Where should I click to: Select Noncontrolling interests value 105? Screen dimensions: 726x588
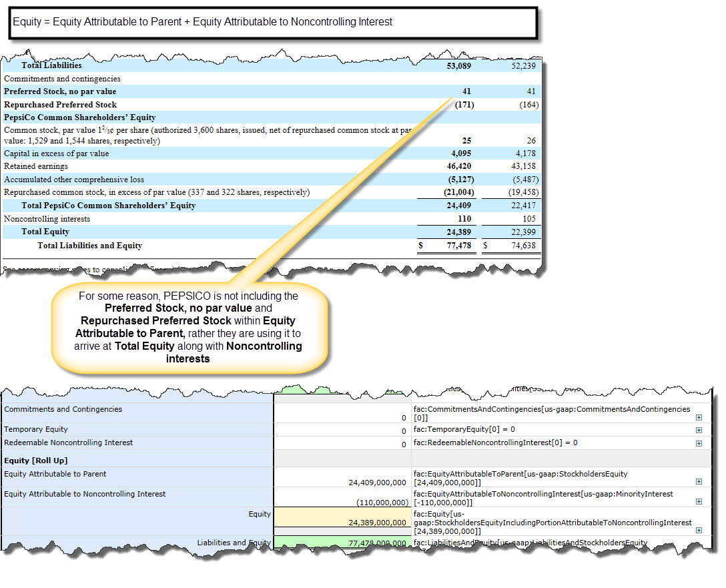(x=528, y=218)
